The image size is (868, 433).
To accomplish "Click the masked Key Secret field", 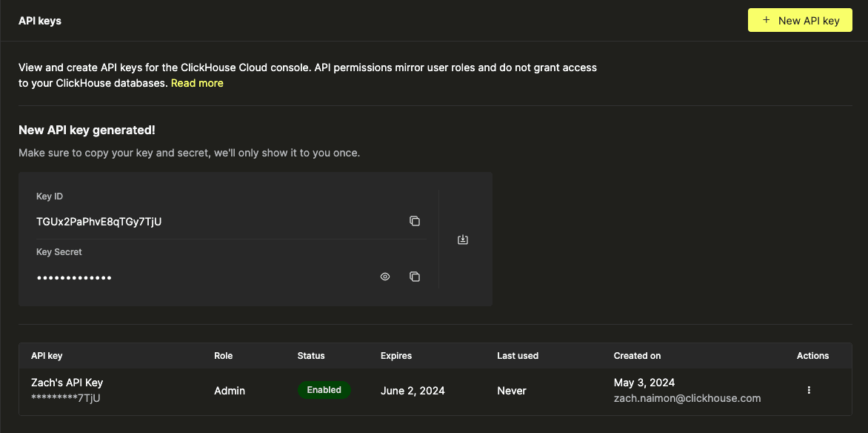I will (x=74, y=277).
